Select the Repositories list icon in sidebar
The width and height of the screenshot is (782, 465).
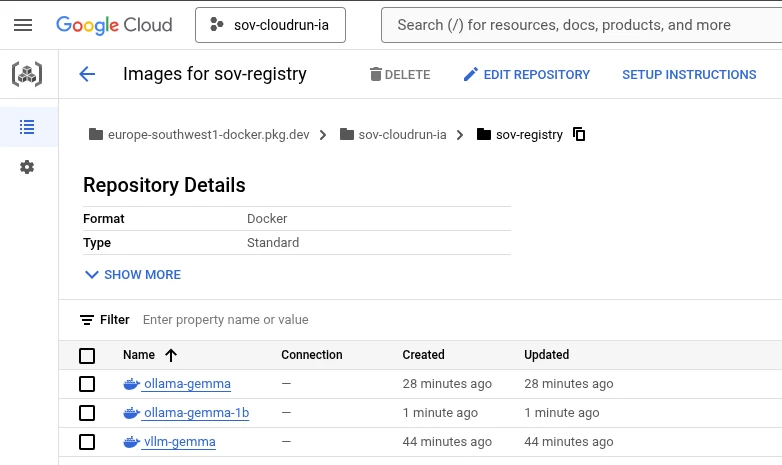[27, 127]
